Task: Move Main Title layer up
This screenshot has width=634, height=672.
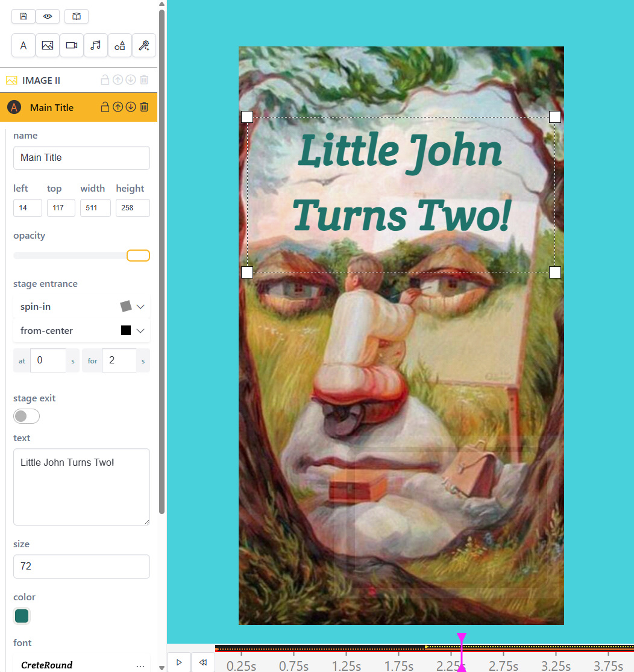Action: click(118, 107)
